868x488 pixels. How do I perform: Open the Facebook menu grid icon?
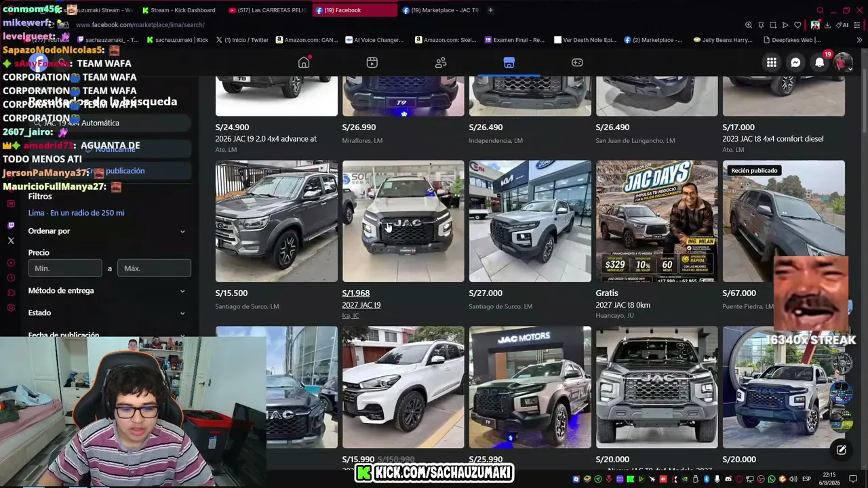click(772, 62)
